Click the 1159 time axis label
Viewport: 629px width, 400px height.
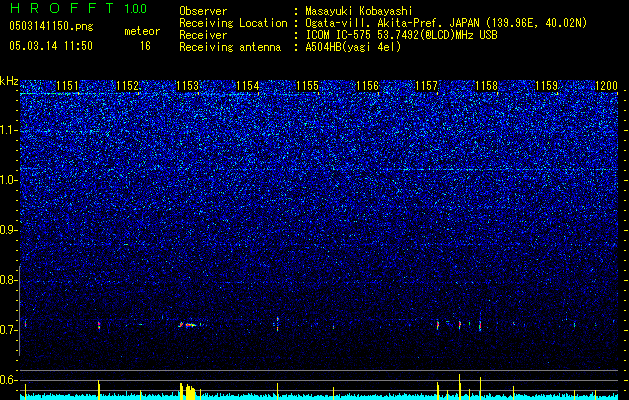pyautogui.click(x=547, y=86)
